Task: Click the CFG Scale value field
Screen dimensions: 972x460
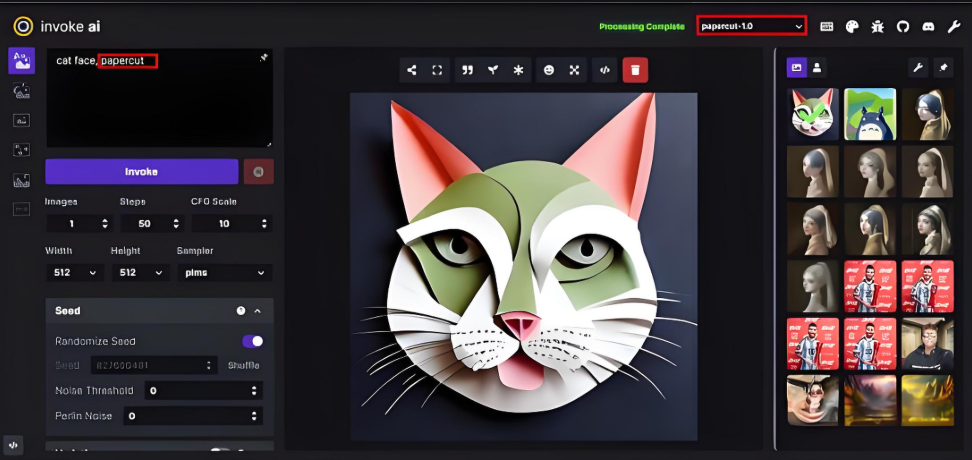Action: tap(232, 223)
